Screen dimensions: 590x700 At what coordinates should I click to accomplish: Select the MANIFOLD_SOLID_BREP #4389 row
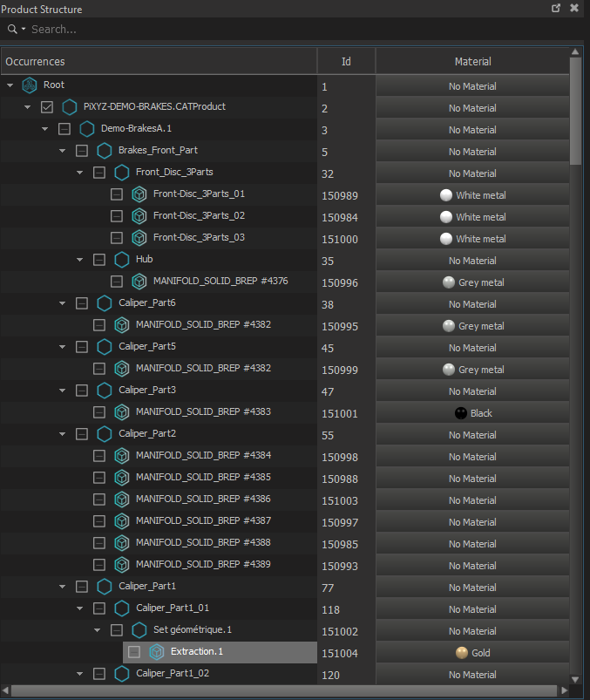159,565
